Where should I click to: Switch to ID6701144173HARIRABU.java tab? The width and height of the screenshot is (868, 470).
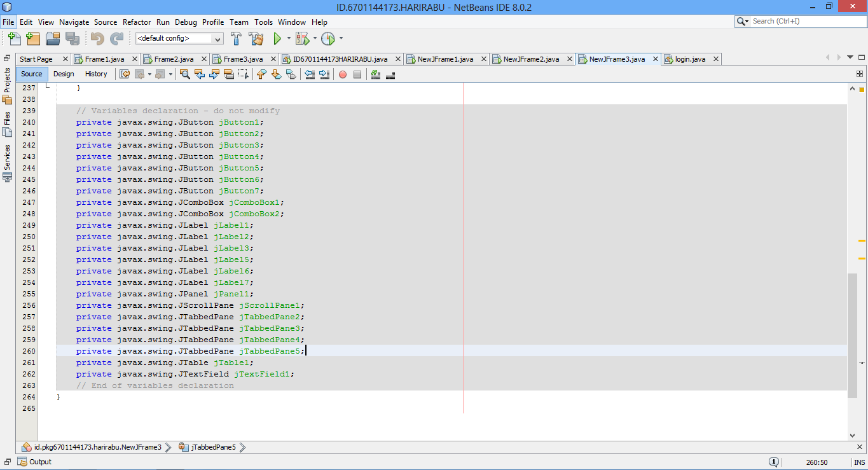pyautogui.click(x=341, y=59)
